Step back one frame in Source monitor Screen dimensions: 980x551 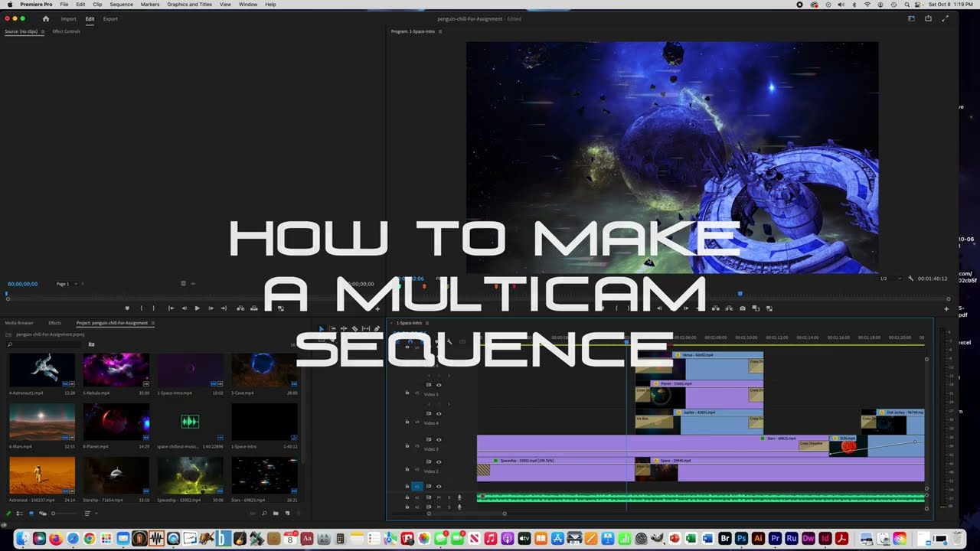click(184, 308)
